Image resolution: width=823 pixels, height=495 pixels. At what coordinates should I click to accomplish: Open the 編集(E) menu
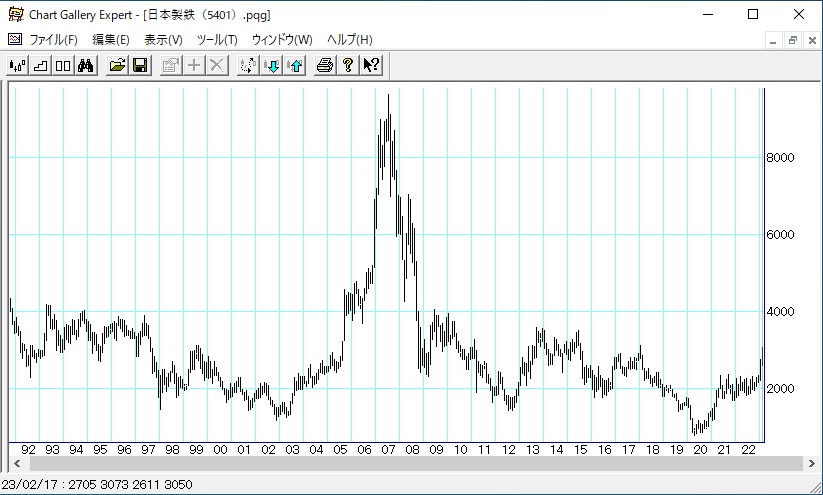[x=110, y=40]
